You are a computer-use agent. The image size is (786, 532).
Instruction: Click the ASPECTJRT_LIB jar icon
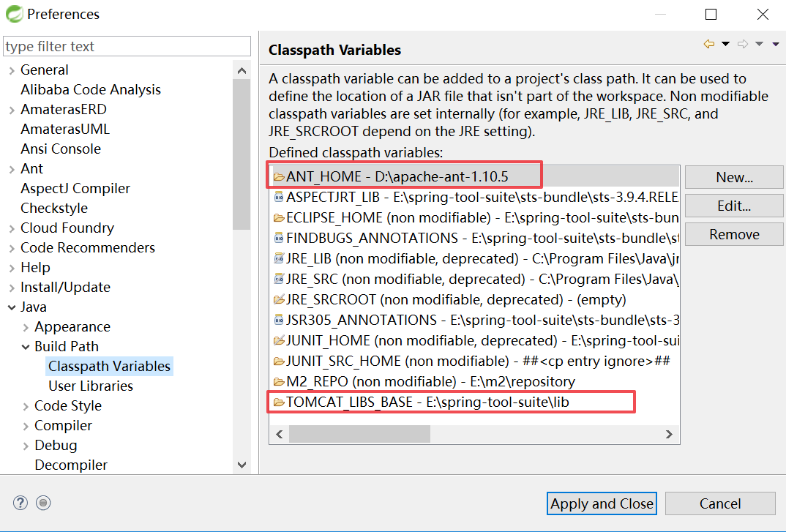[279, 197]
